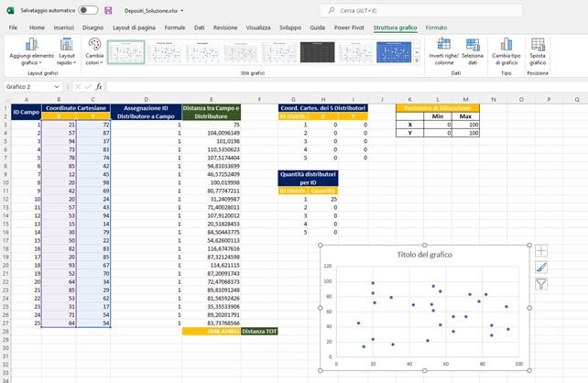Open the Disegno tab
Image resolution: width=588 pixels, height=383 pixels.
pos(93,27)
